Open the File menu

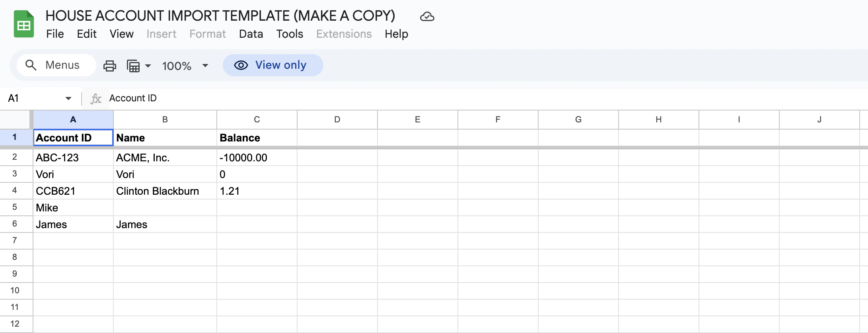tap(55, 34)
